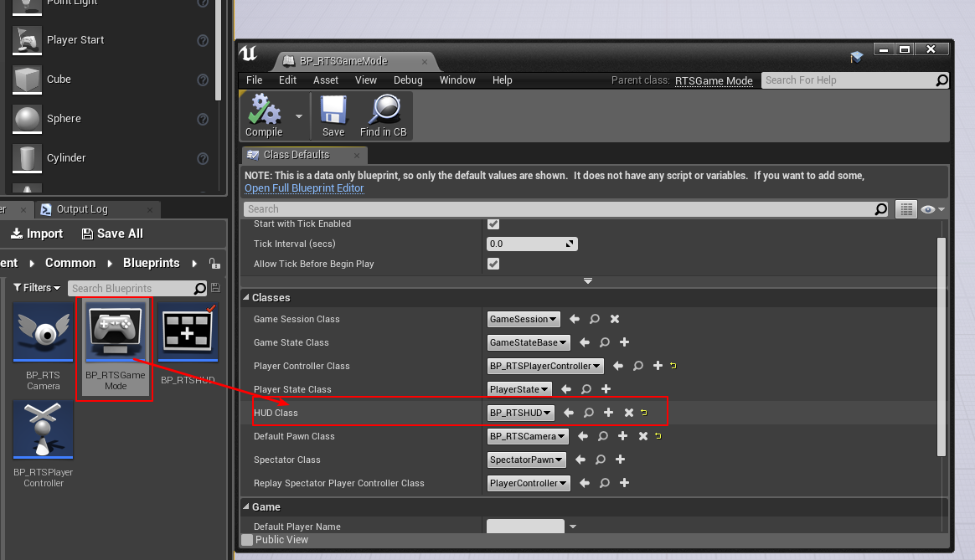
Task: Enable the Public View checkbox
Action: 247,540
